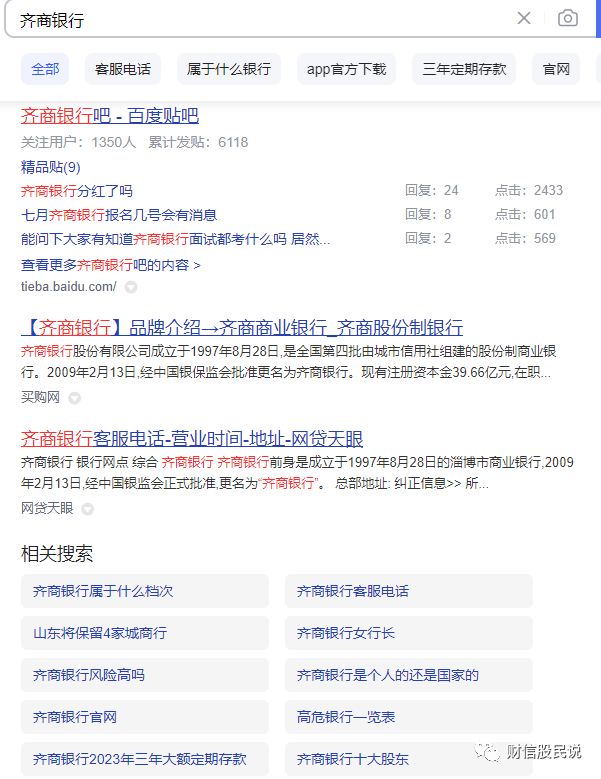Open the 【齐商银行】品牌介绍 result title
Screen dimensions: 601x779
(x=242, y=327)
